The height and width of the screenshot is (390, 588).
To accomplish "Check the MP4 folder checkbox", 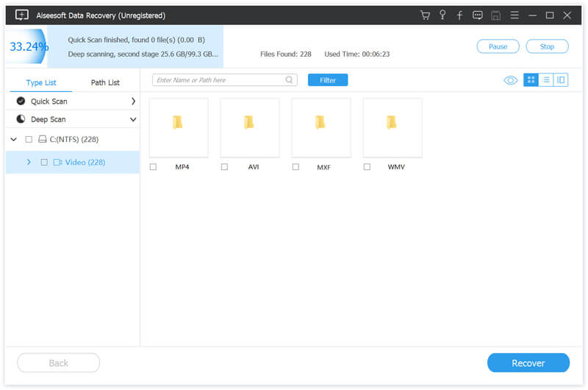I will coord(153,166).
